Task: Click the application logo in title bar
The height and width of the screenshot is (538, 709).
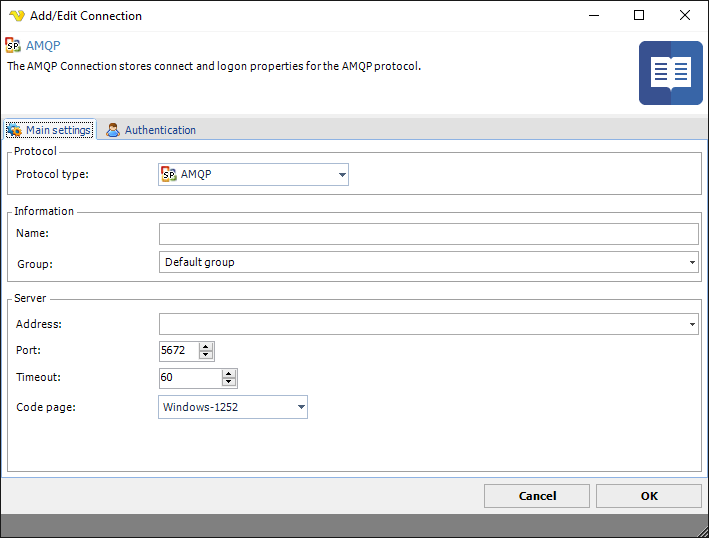Action: pos(15,15)
